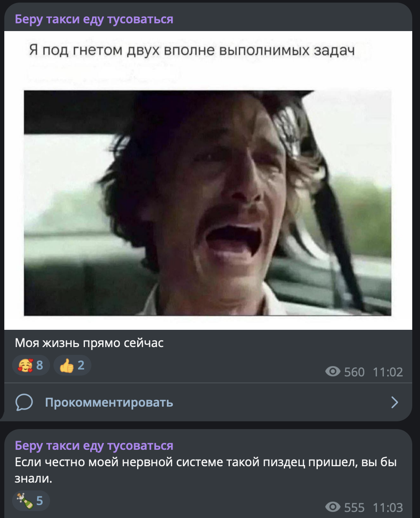
Task: Click the speech bubble comment icon
Action: tap(24, 403)
